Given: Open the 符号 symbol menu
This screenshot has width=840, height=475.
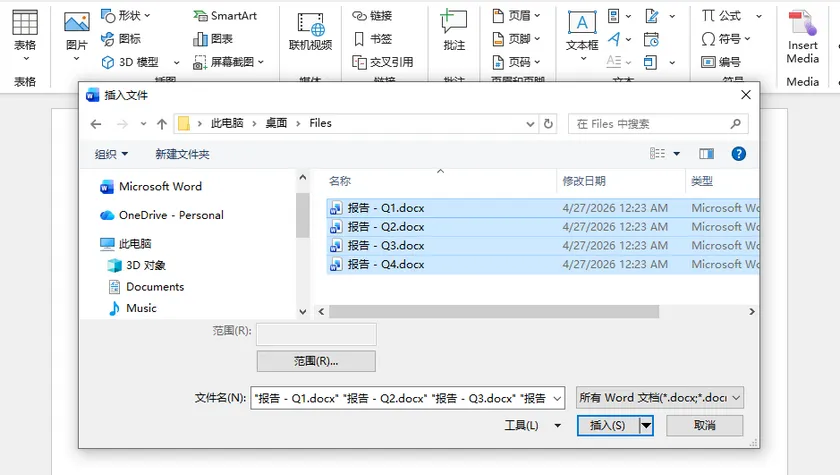Looking at the screenshot, I should pyautogui.click(x=726, y=39).
